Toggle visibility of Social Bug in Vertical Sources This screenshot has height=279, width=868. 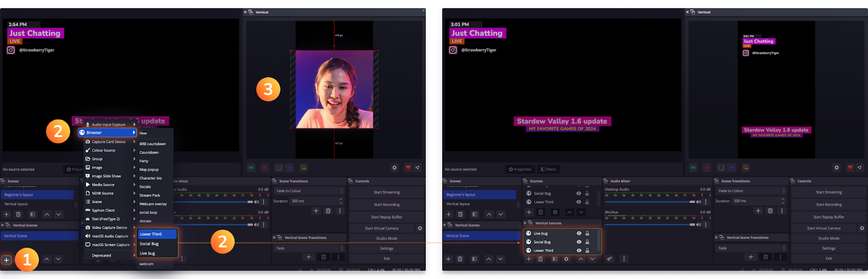(579, 242)
